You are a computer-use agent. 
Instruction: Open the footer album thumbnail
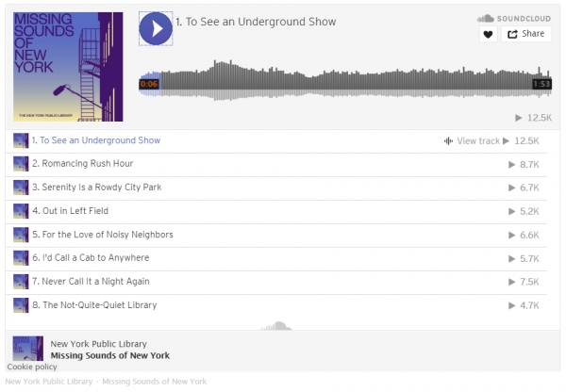28,349
